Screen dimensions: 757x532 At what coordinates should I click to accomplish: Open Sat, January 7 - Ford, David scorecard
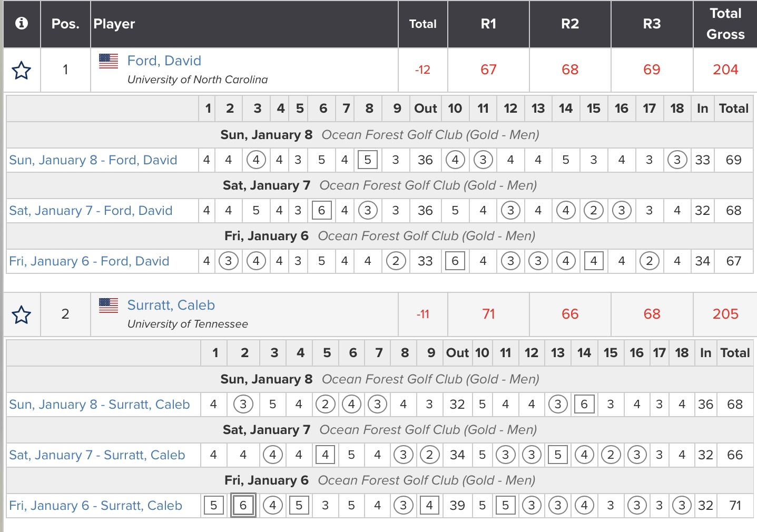[x=91, y=211]
